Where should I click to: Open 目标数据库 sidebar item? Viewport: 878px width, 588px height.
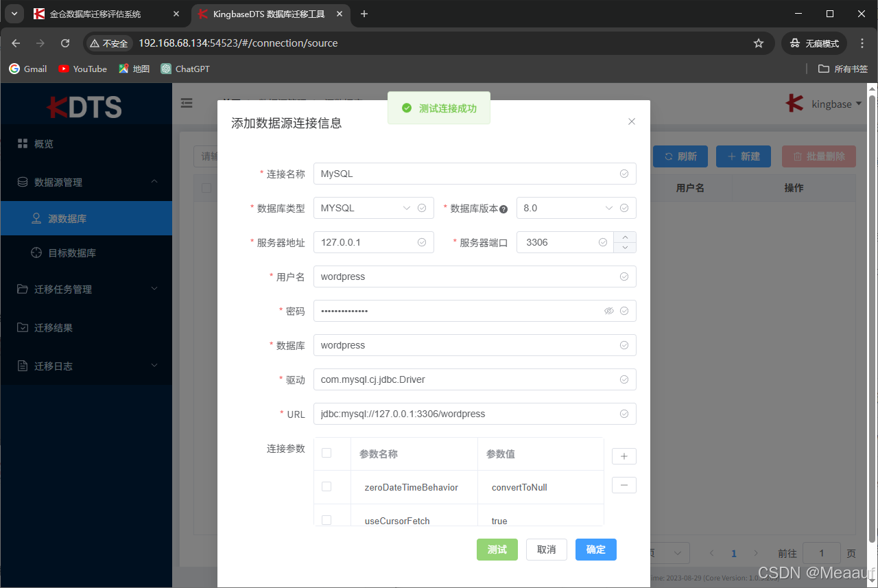point(86,252)
